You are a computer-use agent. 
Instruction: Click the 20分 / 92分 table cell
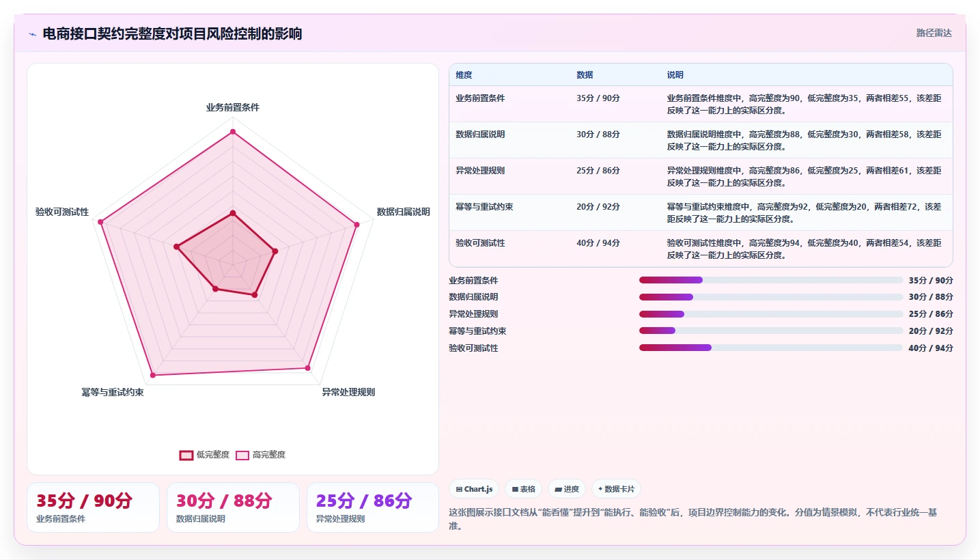pyautogui.click(x=598, y=207)
